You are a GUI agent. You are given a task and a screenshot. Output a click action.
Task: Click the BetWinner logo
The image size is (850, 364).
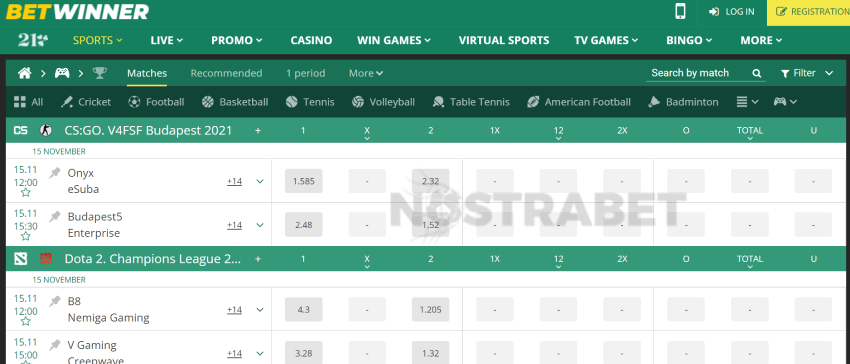coord(78,11)
